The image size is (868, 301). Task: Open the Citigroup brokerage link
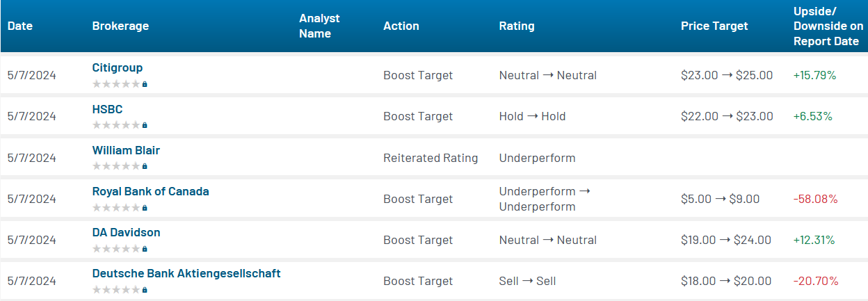(x=118, y=68)
